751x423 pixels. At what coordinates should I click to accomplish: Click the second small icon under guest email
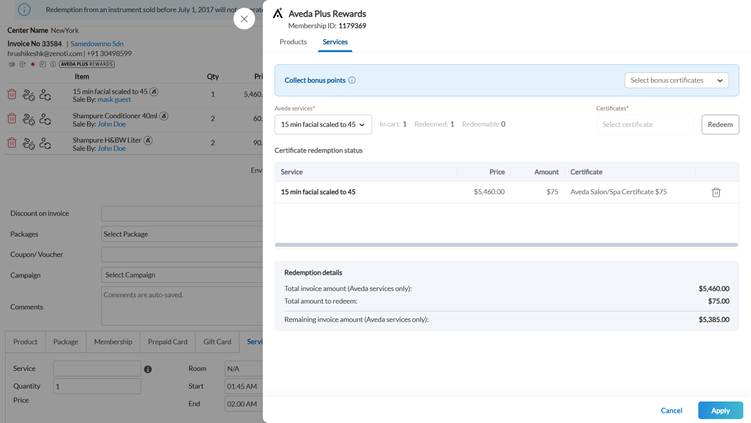(22, 64)
